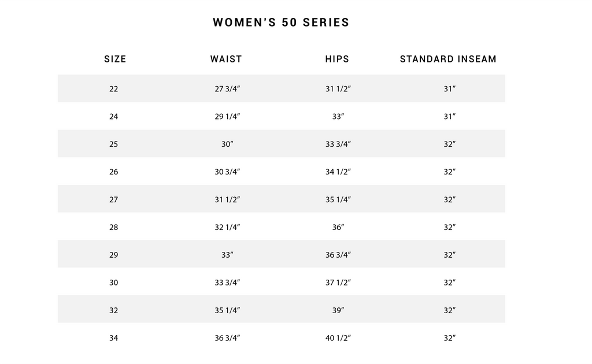Select the WAIST column header

(x=226, y=59)
